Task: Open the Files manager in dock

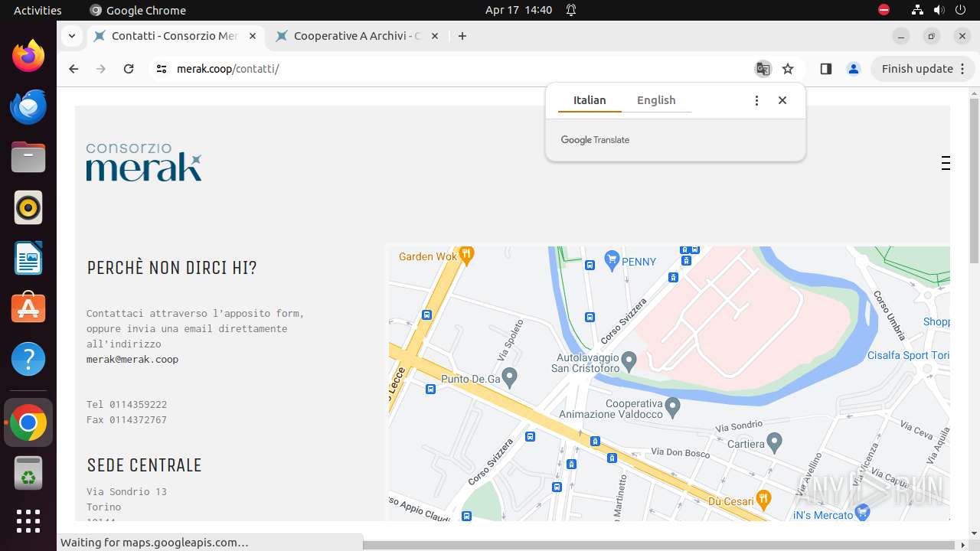Action: point(28,157)
